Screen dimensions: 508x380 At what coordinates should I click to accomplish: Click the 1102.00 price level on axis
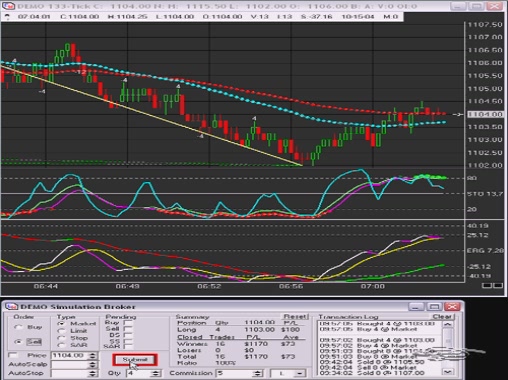point(485,165)
